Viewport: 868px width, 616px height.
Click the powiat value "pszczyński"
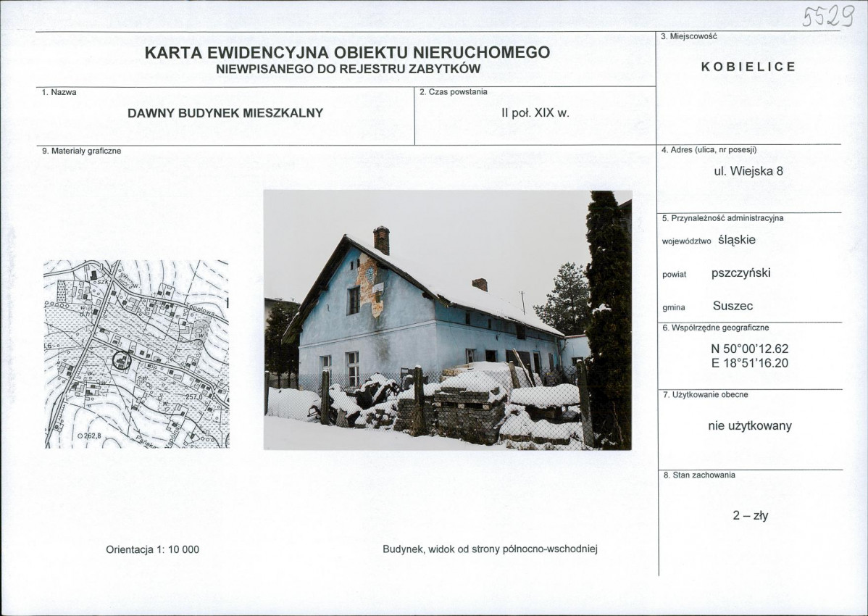[740, 273]
